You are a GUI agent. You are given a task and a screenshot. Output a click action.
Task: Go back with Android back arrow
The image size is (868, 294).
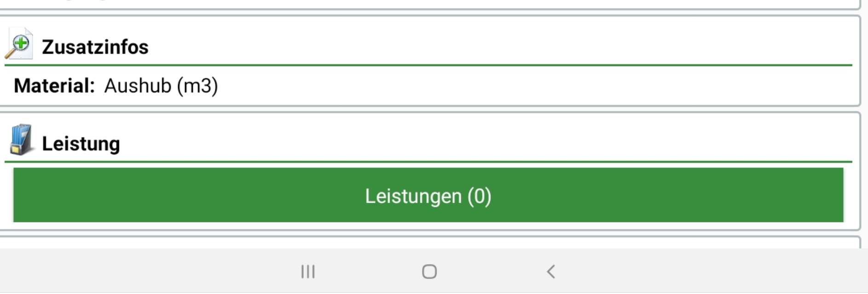click(x=551, y=271)
